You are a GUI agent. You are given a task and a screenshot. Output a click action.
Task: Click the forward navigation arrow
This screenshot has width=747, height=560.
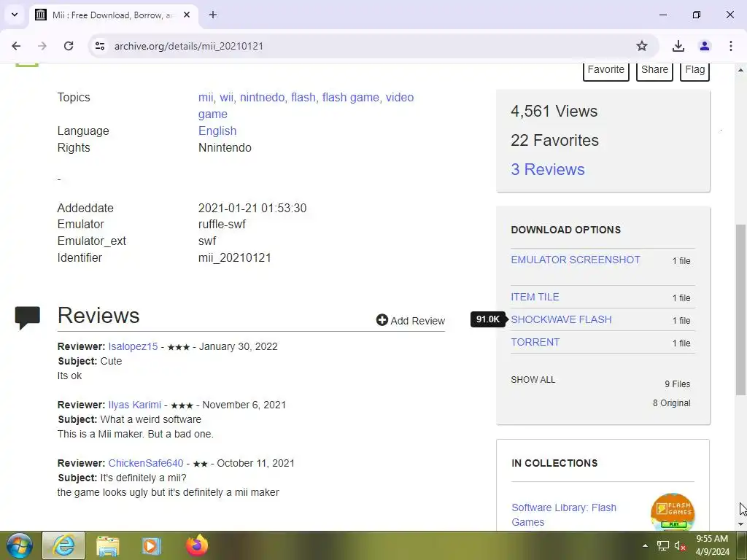pyautogui.click(x=42, y=46)
